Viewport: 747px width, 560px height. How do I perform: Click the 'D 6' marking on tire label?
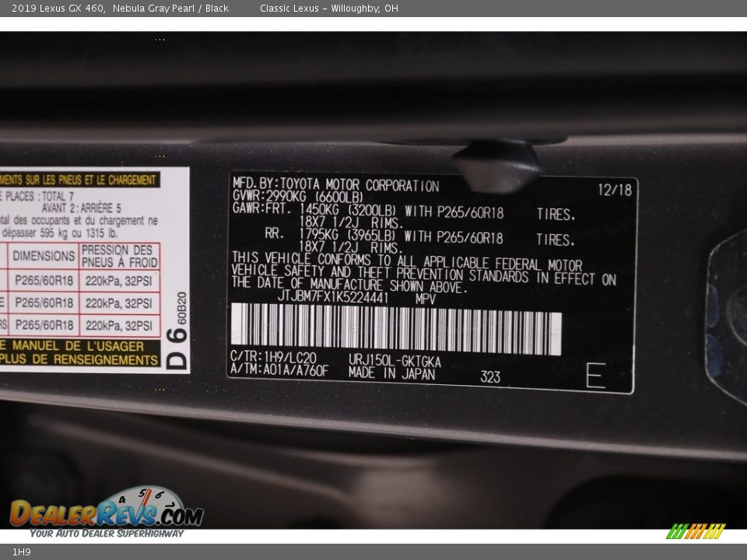click(x=177, y=348)
